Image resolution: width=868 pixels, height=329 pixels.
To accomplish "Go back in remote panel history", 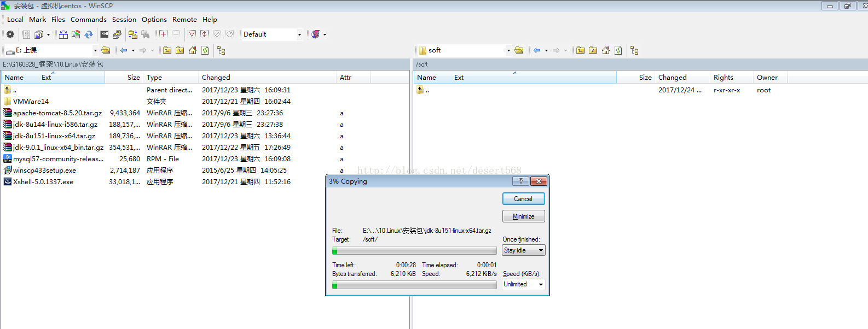I will pos(537,50).
